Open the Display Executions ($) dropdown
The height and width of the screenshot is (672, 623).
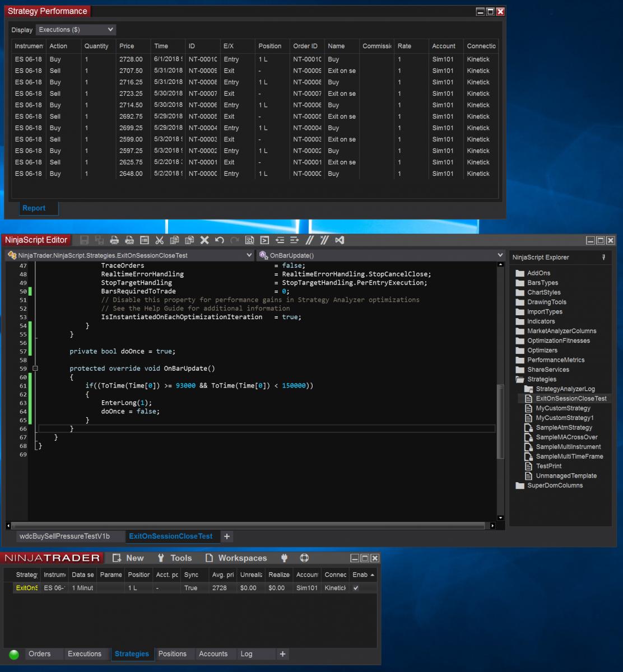pyautogui.click(x=76, y=30)
